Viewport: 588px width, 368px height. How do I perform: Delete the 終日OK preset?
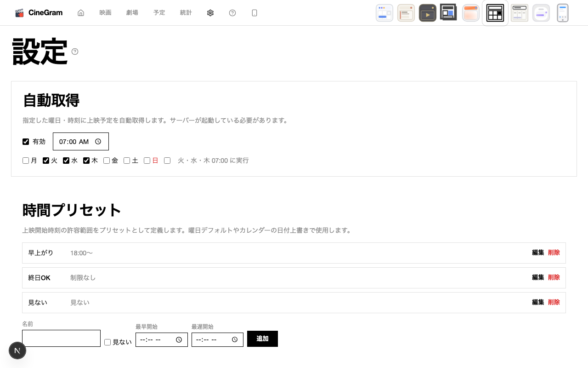554,277
